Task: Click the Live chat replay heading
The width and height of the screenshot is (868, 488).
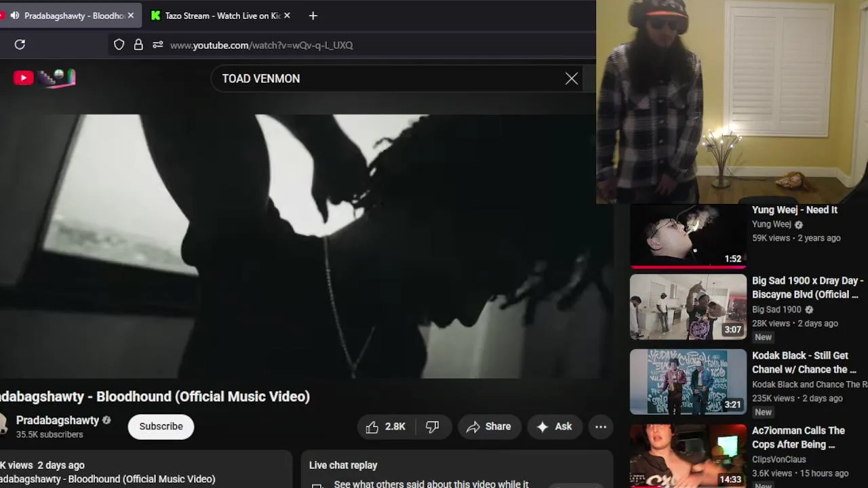Action: pyautogui.click(x=343, y=465)
